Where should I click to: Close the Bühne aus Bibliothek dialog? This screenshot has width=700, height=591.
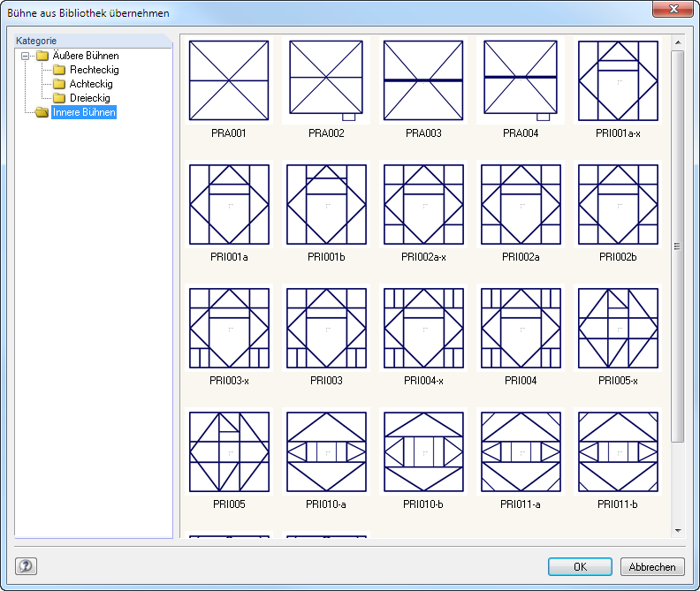coord(673,9)
